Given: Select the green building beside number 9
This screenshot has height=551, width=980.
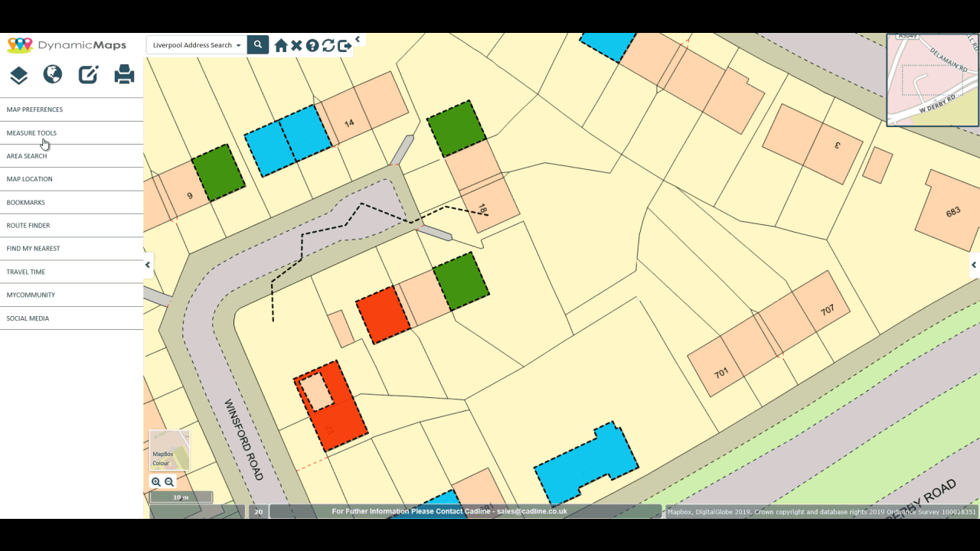Looking at the screenshot, I should click(x=218, y=173).
